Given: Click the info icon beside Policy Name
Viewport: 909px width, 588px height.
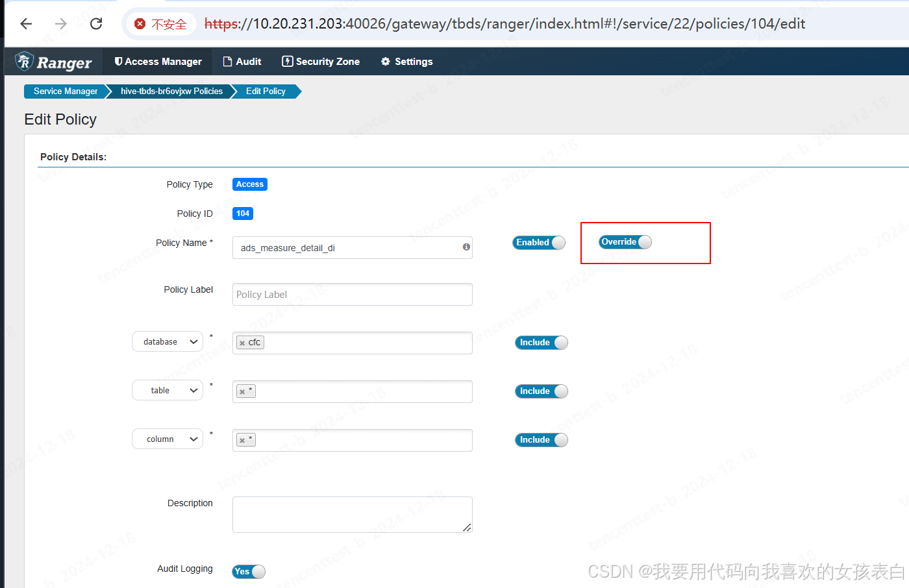Looking at the screenshot, I should (466, 247).
